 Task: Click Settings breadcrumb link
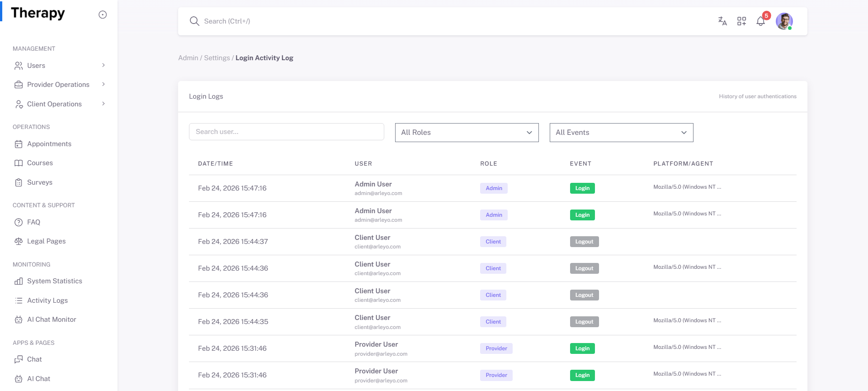tap(217, 58)
